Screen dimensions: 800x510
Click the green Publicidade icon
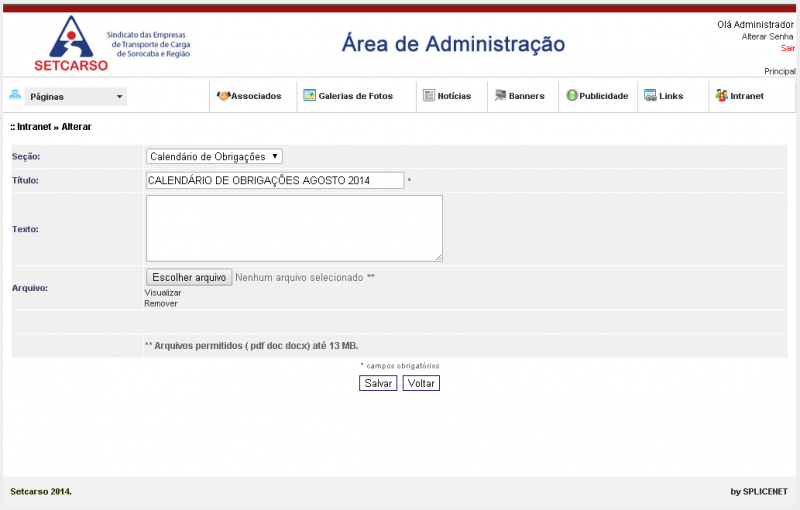pyautogui.click(x=572, y=95)
